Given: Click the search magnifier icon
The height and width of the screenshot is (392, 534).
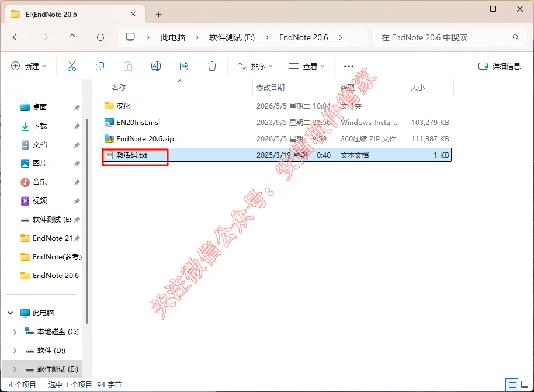Looking at the screenshot, I should (516, 37).
